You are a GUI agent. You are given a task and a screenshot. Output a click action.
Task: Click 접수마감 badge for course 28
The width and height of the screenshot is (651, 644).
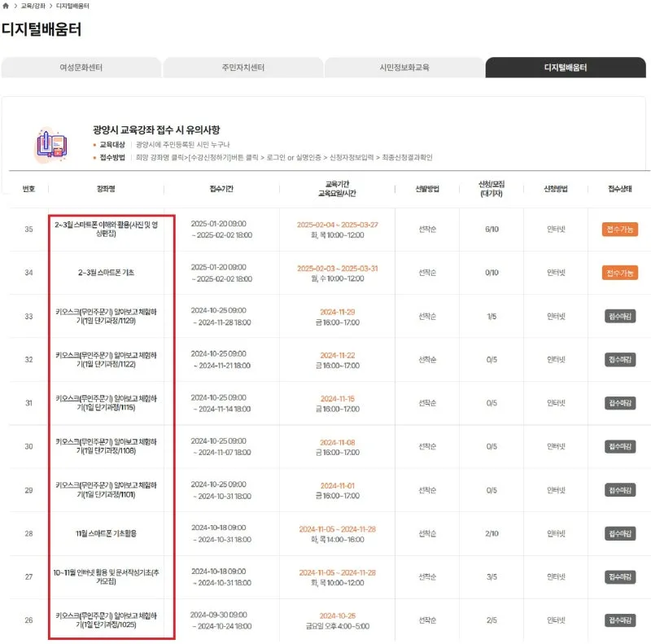(x=620, y=533)
